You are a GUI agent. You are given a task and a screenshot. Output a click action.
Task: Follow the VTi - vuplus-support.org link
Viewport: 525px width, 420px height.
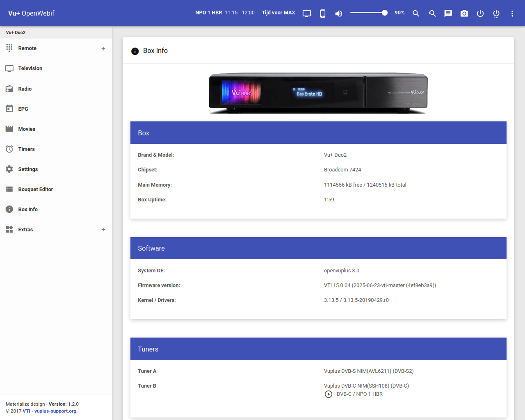tap(50, 411)
